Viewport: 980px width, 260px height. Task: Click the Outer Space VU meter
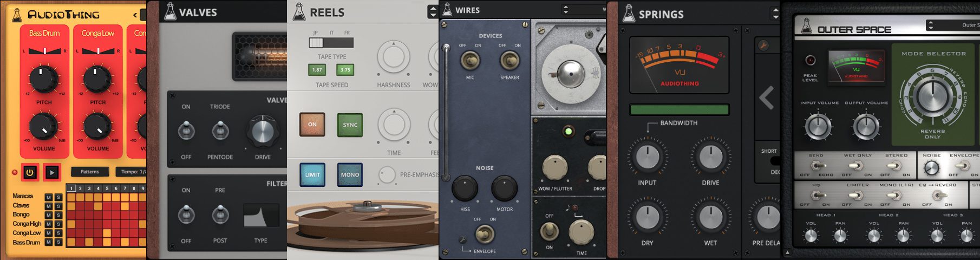(x=856, y=67)
